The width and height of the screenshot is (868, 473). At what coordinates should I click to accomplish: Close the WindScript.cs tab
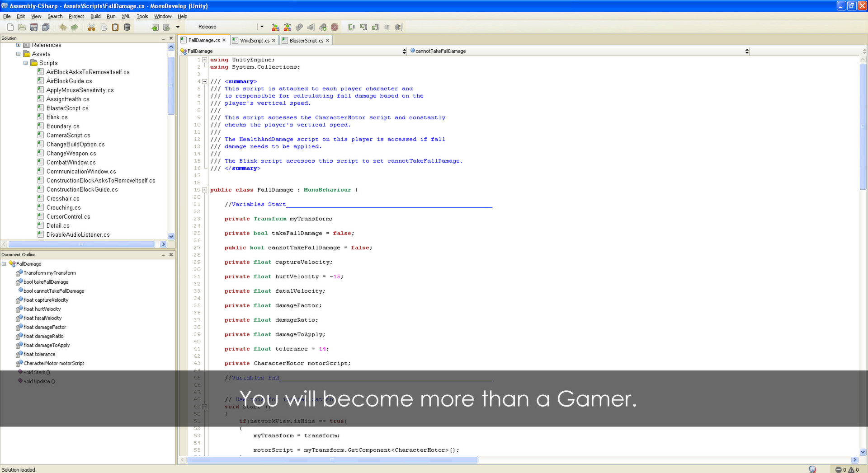(x=274, y=41)
